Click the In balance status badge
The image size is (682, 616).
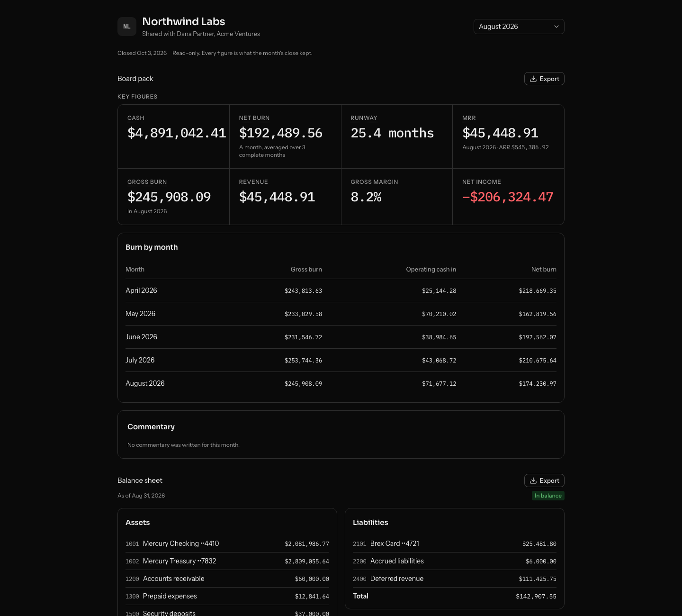point(548,496)
